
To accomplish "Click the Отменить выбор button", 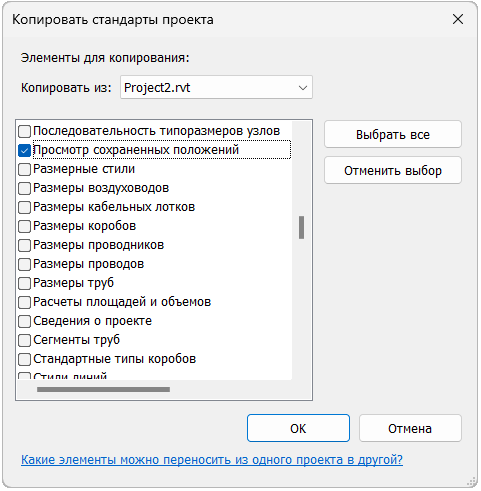I will click(x=393, y=170).
